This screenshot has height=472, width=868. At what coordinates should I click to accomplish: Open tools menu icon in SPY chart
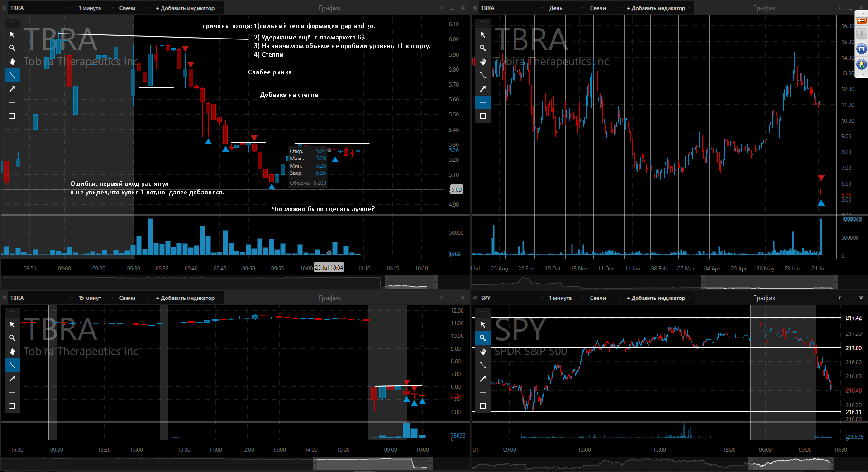483,313
